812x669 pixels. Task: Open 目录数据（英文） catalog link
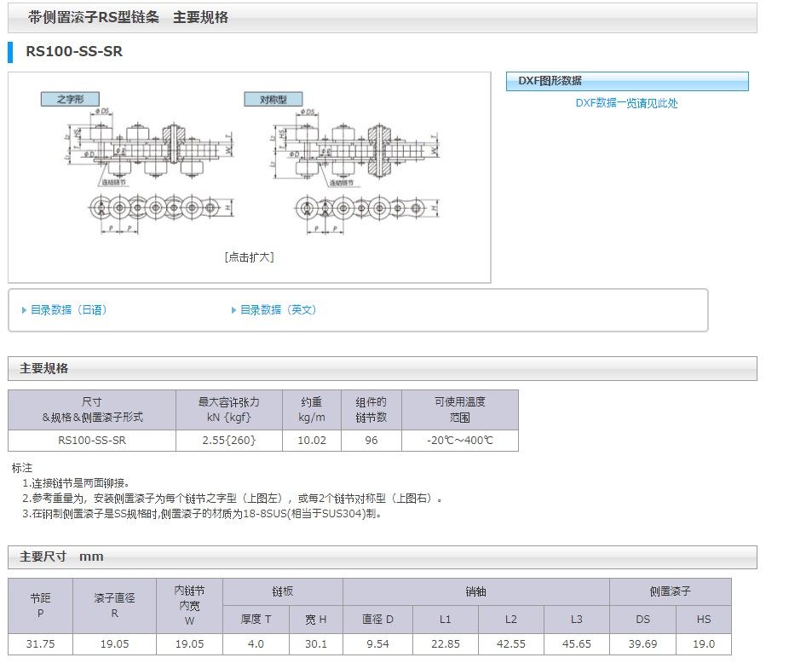pyautogui.click(x=279, y=309)
